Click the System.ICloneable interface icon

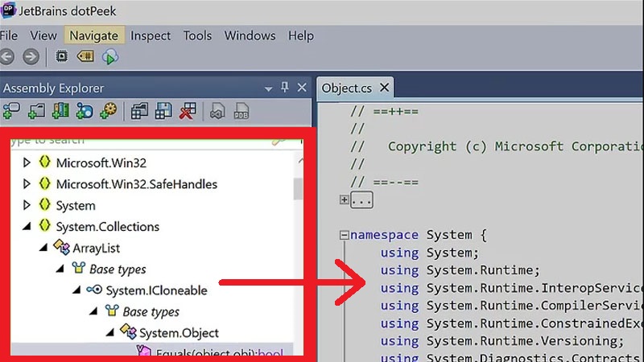[x=94, y=290]
